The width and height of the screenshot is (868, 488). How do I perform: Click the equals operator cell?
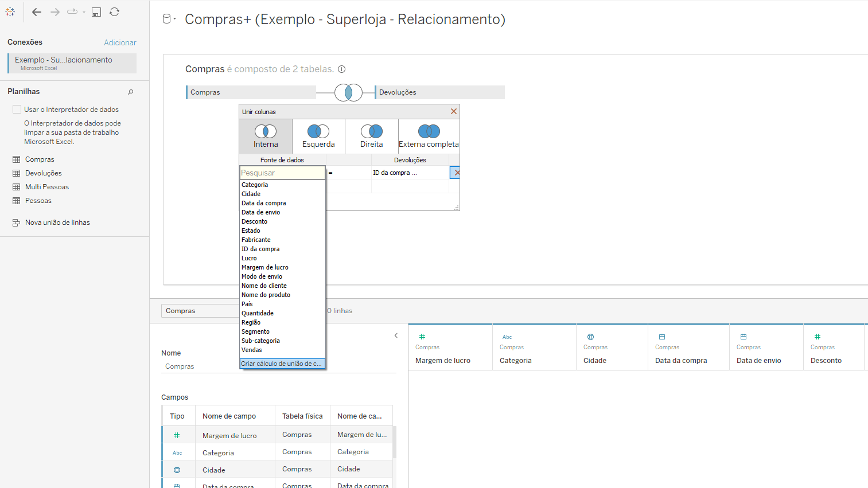click(349, 173)
